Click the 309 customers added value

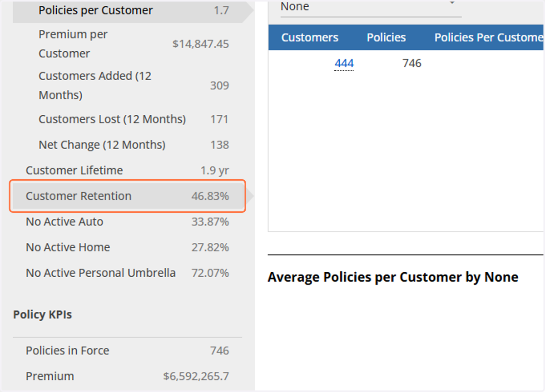pos(220,85)
